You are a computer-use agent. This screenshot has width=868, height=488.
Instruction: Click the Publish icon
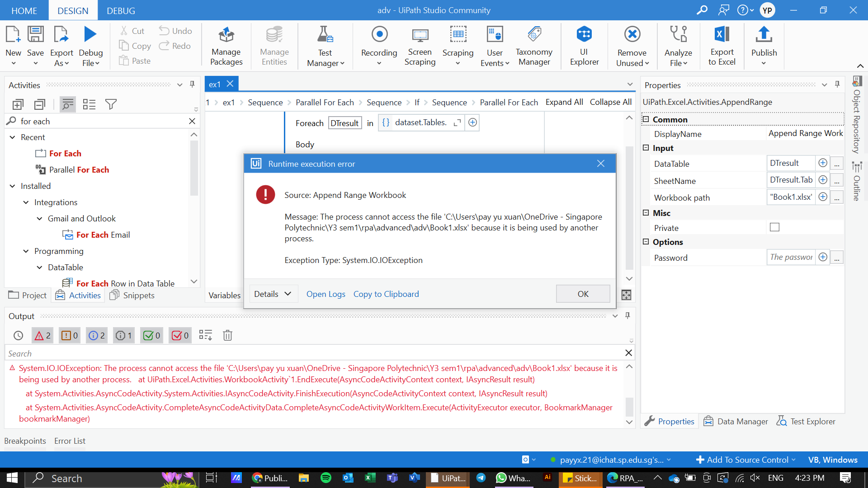[764, 34]
